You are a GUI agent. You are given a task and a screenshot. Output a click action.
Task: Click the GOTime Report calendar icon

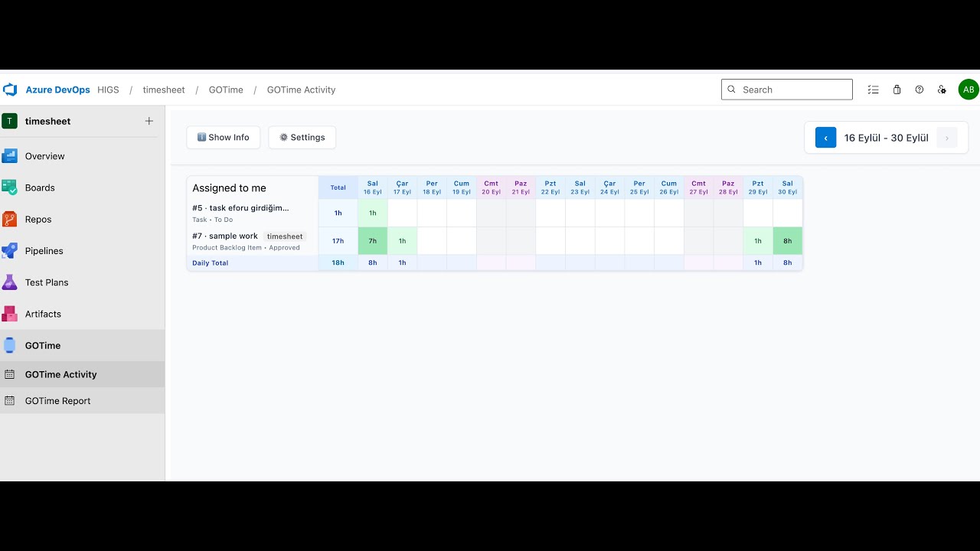coord(9,401)
